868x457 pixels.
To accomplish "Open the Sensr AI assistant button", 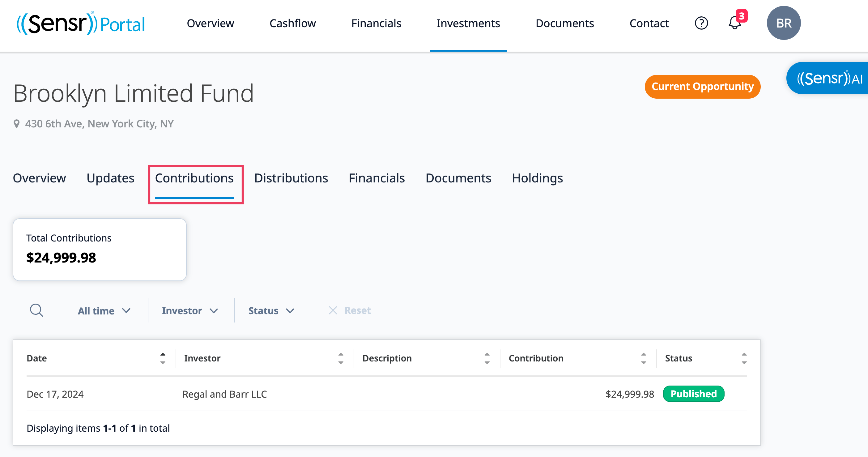I will click(x=828, y=78).
